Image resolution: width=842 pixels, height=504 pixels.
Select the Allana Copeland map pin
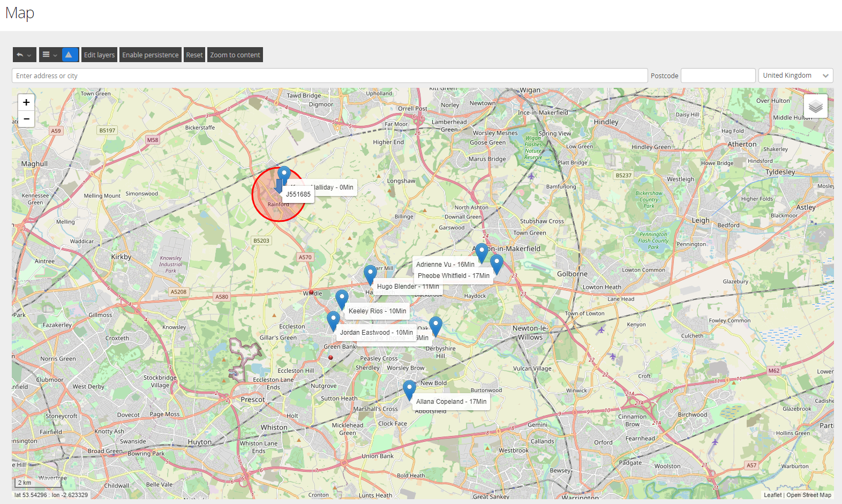pos(409,390)
